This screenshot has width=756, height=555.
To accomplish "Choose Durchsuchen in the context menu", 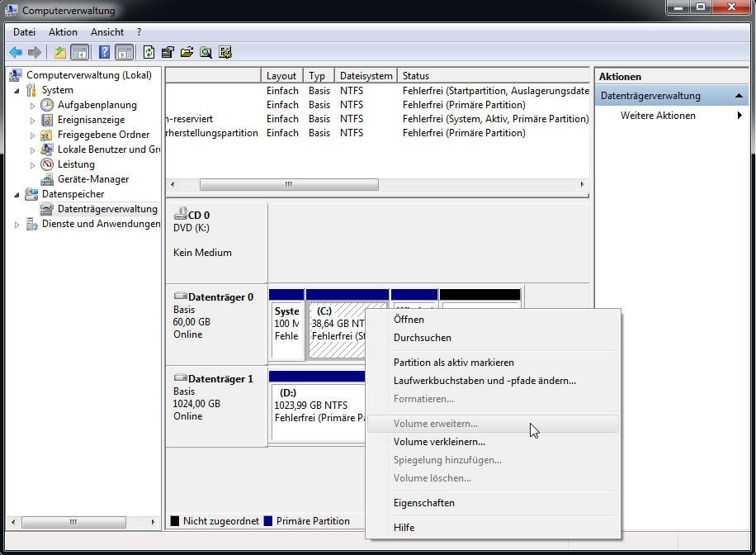I will tap(493, 338).
